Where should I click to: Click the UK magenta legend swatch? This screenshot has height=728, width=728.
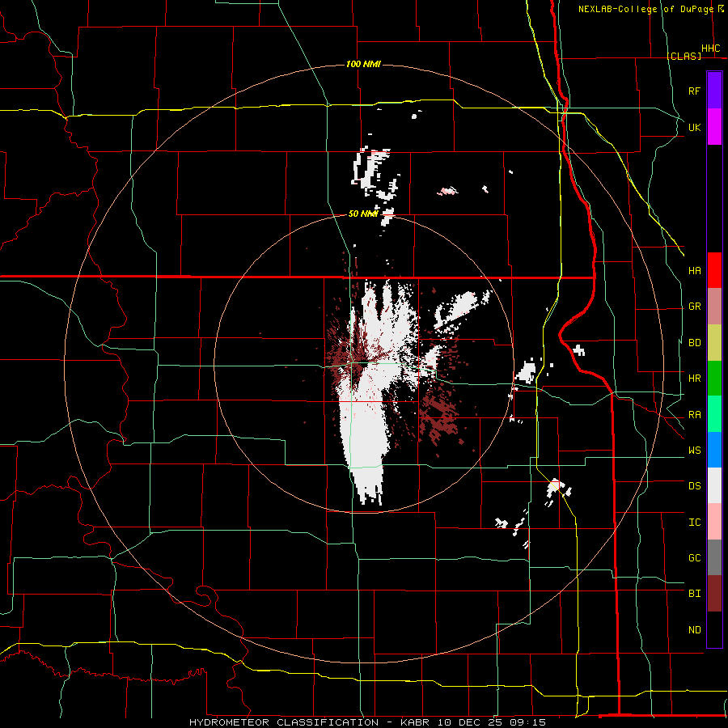(x=714, y=127)
